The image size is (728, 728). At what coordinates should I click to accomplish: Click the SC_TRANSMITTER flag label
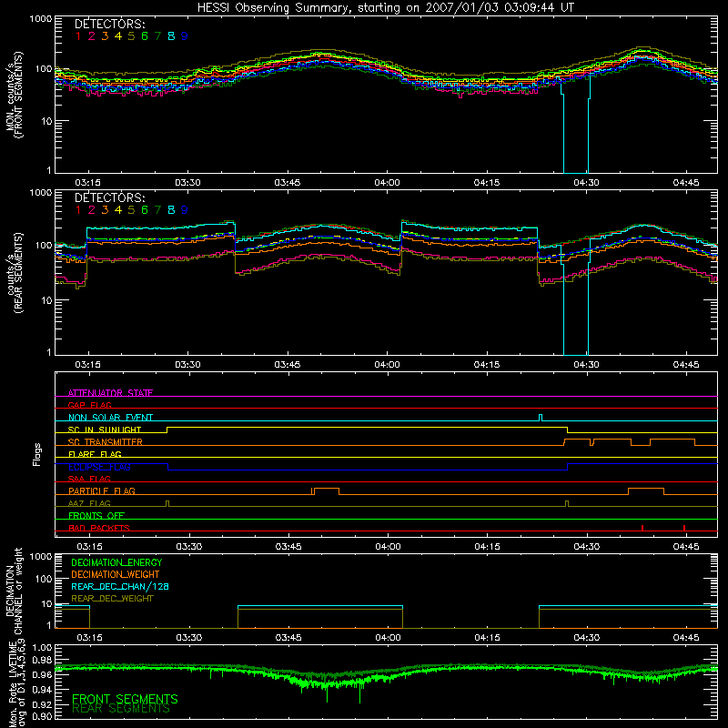coord(106,442)
